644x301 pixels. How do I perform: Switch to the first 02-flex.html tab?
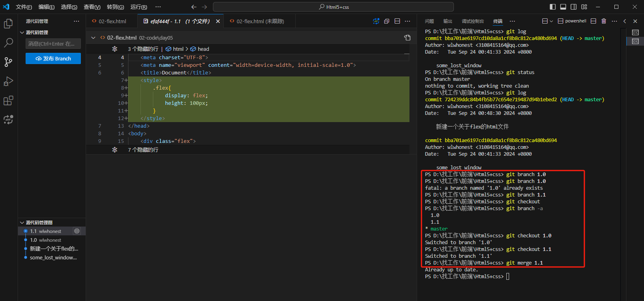[112, 21]
